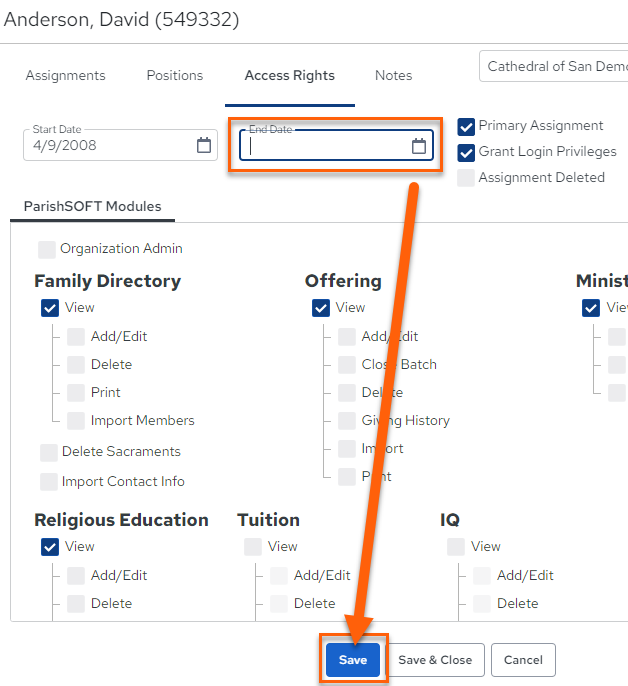Click the blue Save button
The height and width of the screenshot is (686, 628).
click(x=353, y=660)
